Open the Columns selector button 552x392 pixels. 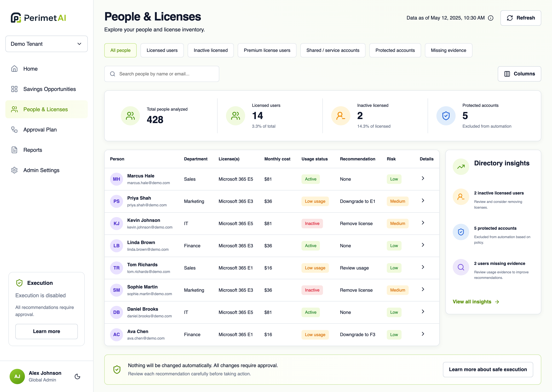pos(519,74)
